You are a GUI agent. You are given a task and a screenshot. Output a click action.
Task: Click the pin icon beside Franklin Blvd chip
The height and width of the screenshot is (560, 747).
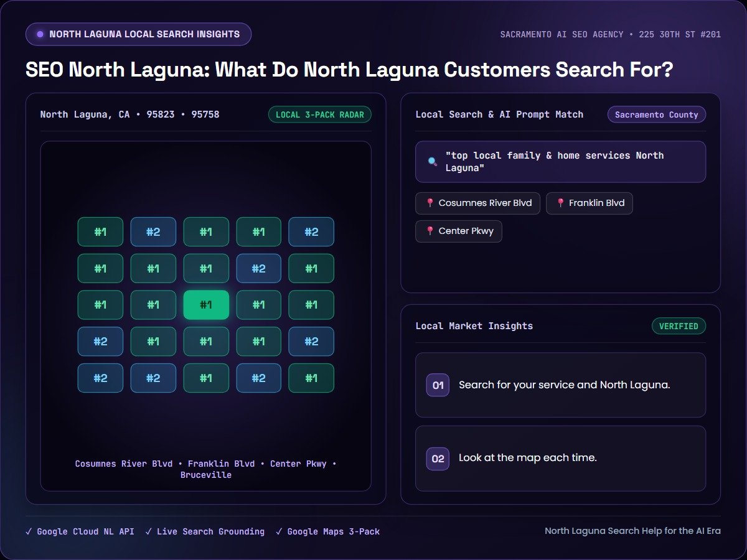560,203
